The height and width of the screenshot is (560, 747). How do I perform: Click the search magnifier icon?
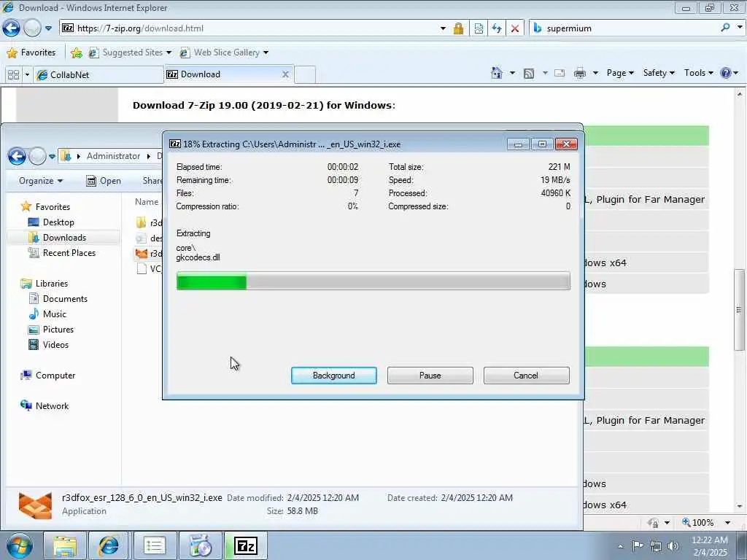click(x=725, y=28)
